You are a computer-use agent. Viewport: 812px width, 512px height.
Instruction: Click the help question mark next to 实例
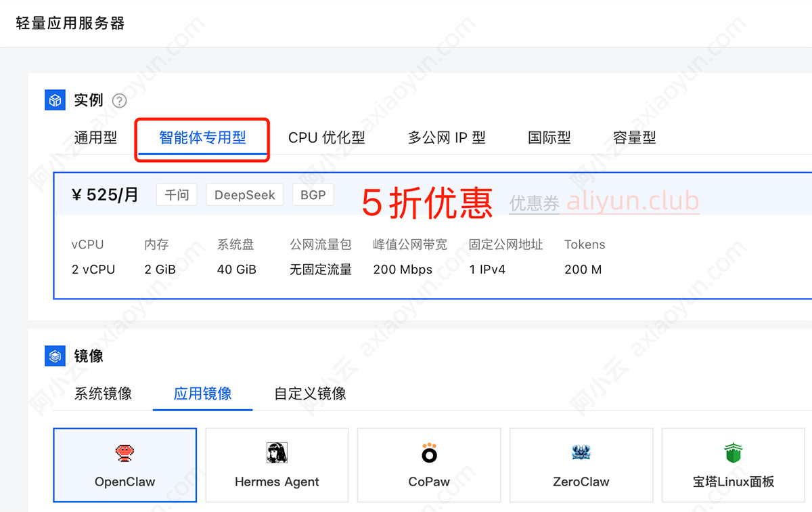(x=120, y=101)
